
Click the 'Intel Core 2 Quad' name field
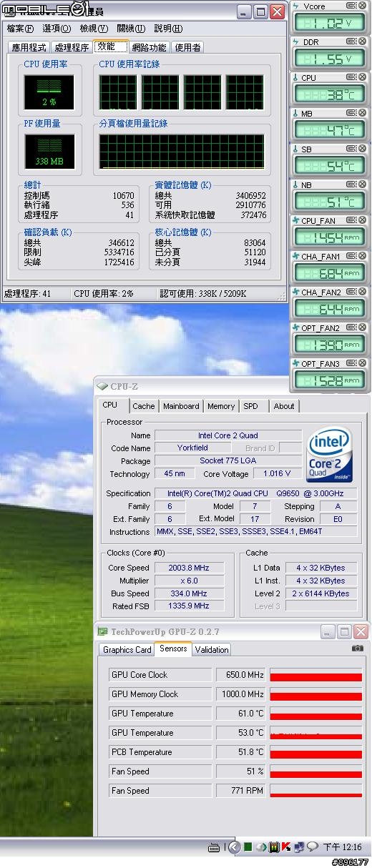coord(228,435)
